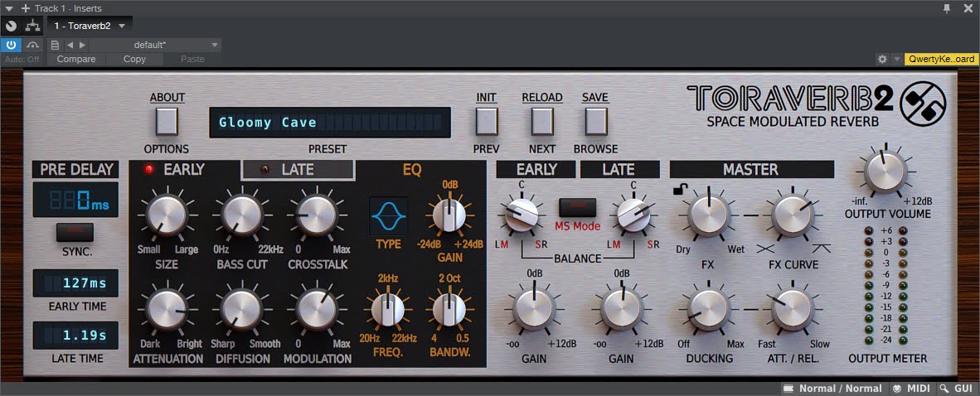Screen dimensions: 980x396
Task: Click the EARLY GAIN knob
Action: pos(534,309)
